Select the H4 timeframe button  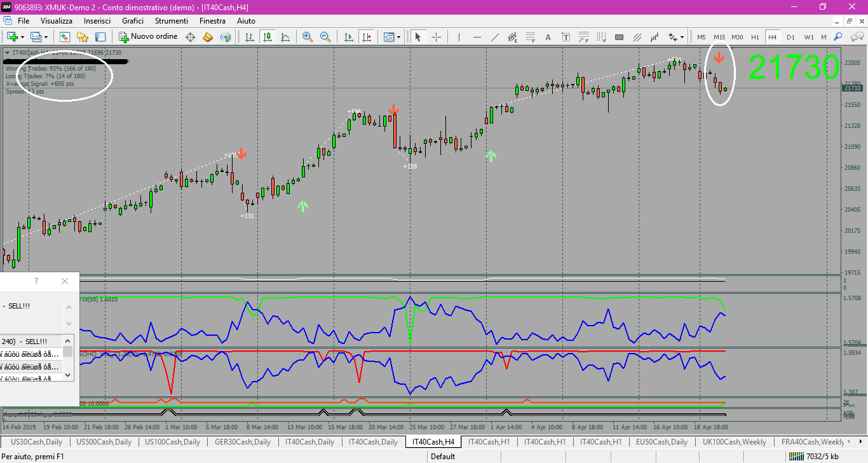773,37
